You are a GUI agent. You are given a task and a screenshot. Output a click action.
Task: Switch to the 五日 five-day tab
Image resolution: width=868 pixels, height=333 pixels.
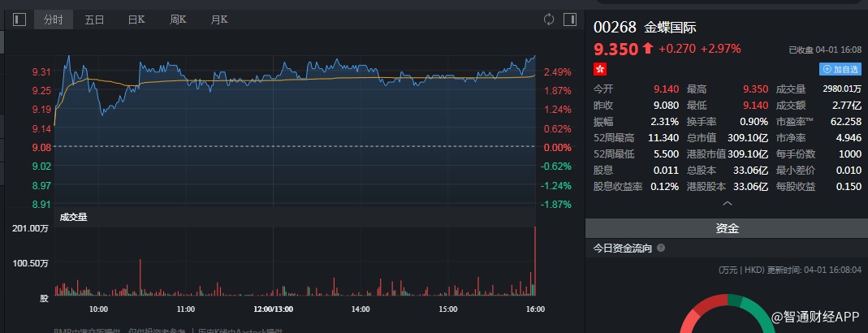coord(95,19)
